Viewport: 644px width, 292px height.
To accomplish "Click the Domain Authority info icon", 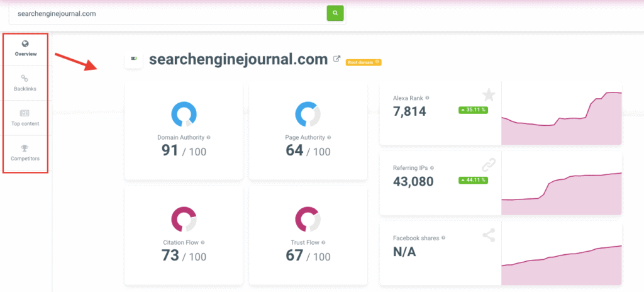I will pos(209,137).
